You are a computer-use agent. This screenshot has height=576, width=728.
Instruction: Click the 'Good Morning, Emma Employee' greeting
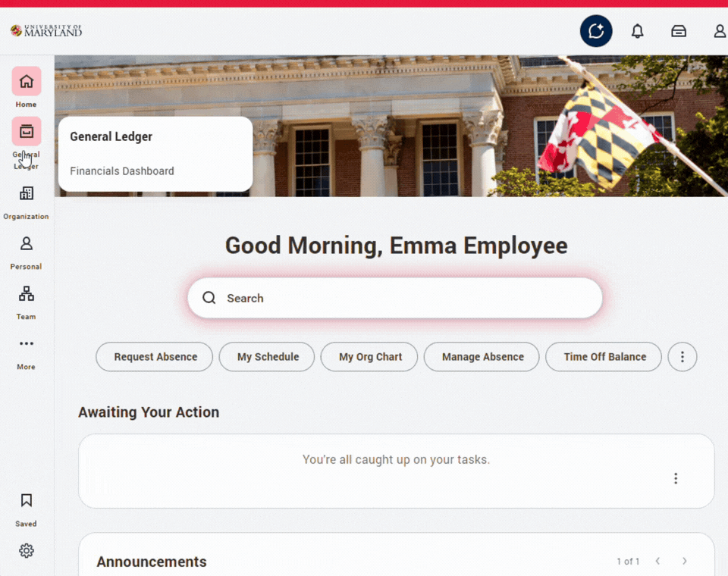coord(396,246)
